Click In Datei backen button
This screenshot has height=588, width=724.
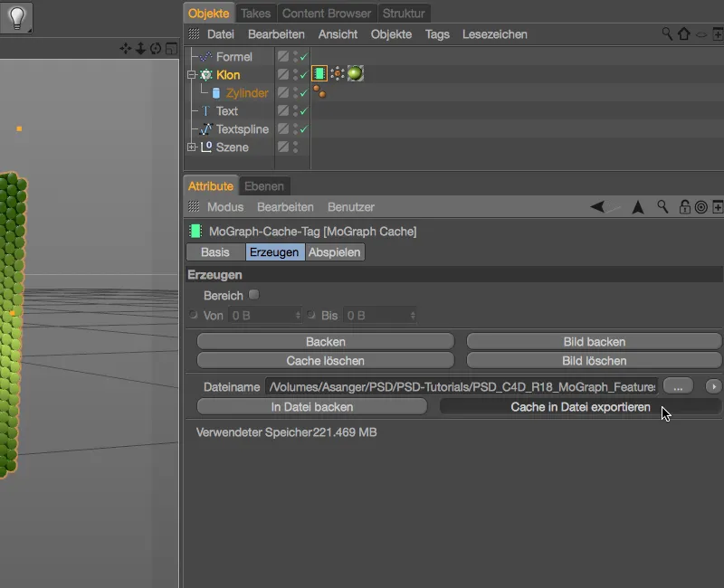tap(312, 406)
